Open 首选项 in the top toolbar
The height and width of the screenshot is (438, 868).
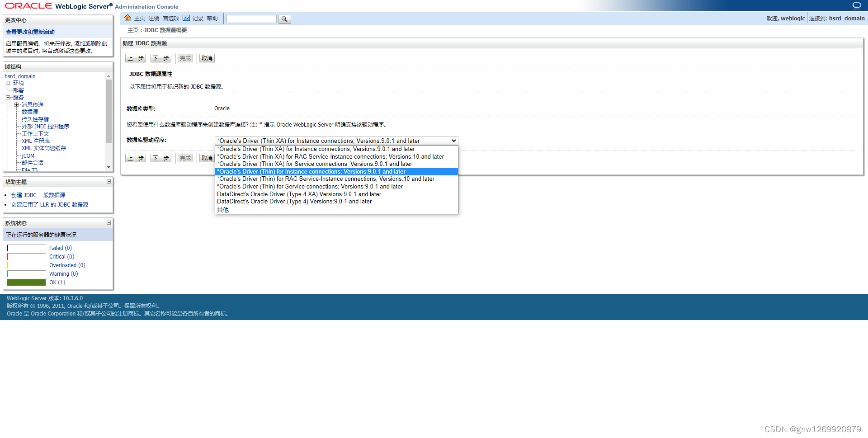point(171,19)
